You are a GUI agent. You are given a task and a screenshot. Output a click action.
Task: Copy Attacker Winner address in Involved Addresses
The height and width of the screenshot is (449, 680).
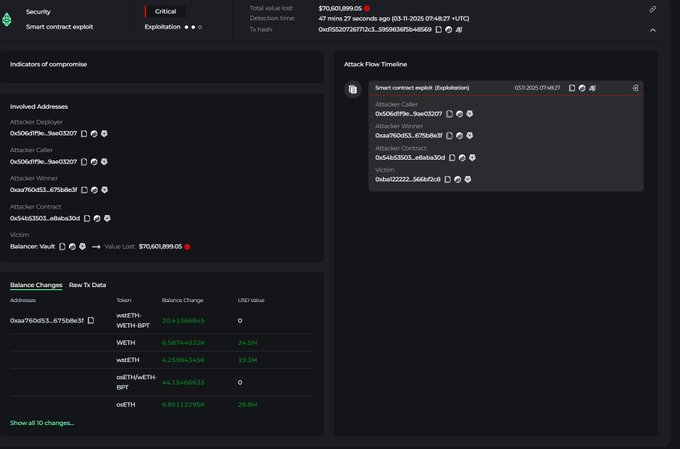(85, 190)
